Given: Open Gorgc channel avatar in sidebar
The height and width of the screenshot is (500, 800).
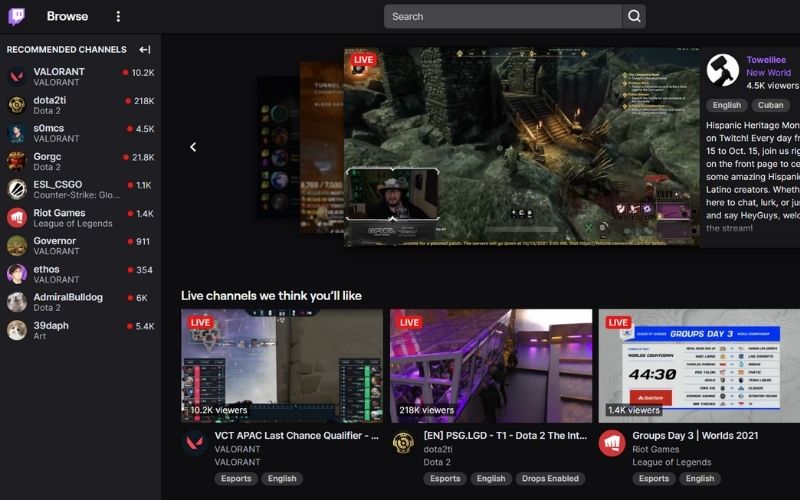Looking at the screenshot, I should pos(17,161).
